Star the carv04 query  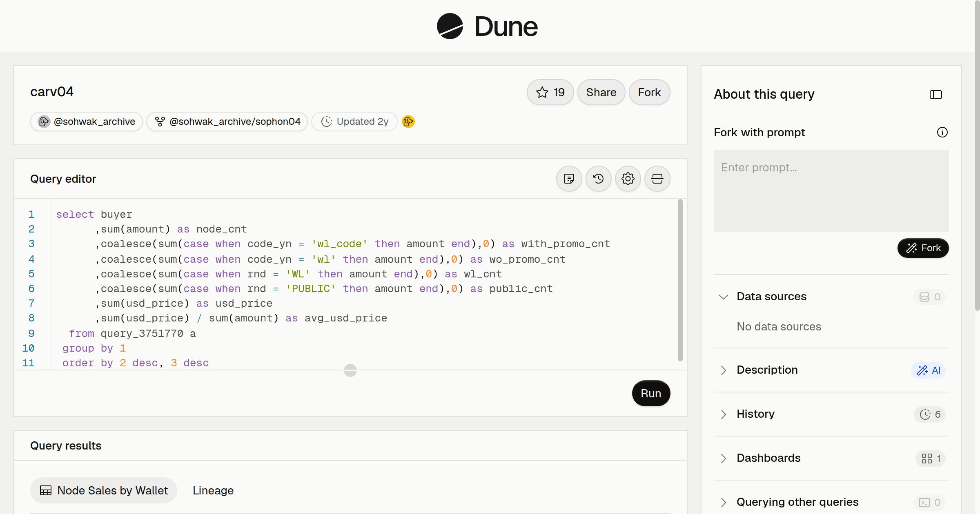[550, 92]
